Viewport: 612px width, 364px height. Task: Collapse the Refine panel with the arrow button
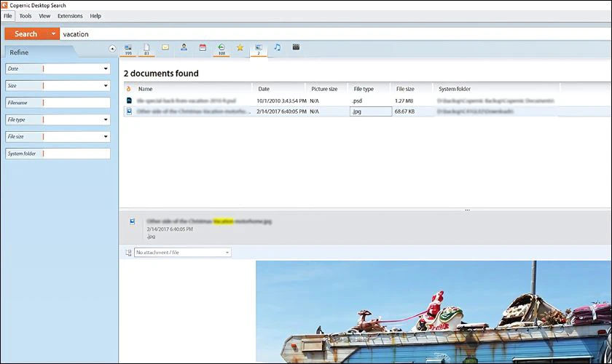point(112,49)
